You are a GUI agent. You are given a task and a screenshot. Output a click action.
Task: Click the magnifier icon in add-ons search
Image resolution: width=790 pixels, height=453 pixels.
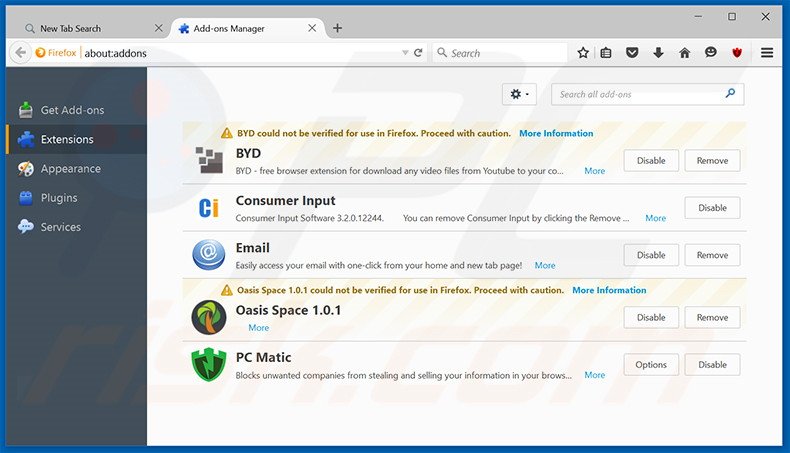730,93
